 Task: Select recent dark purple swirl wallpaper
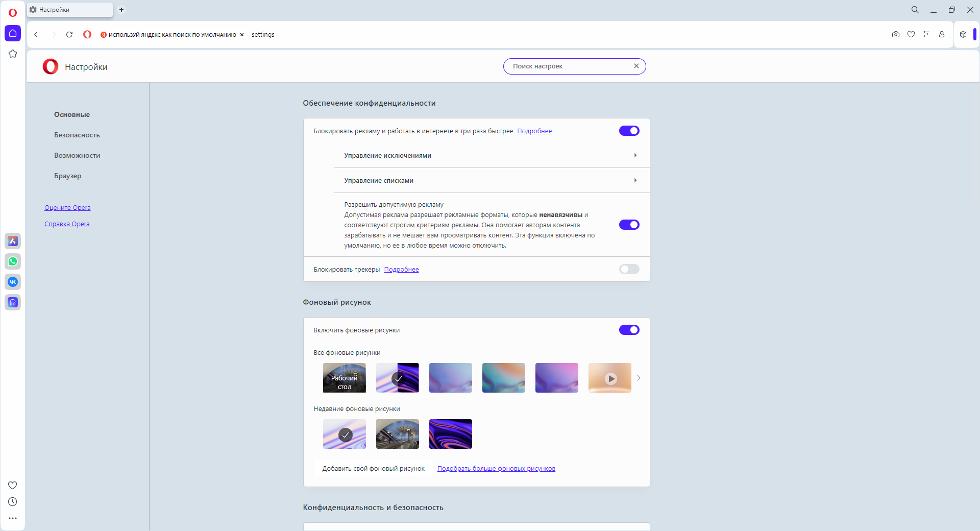click(x=451, y=434)
